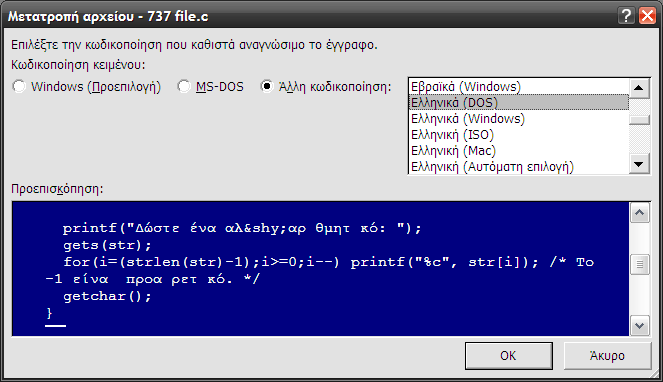Select Ελληνικά (DOS) in the list
This screenshot has height=382, width=663.
point(518,103)
